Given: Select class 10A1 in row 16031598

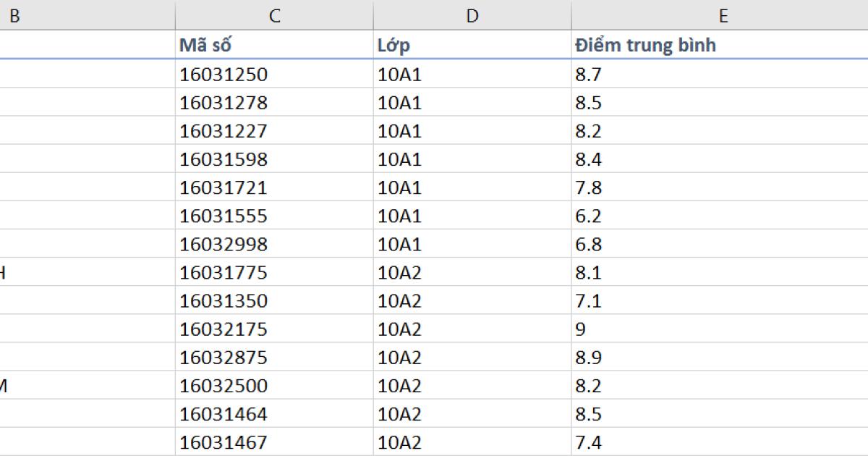Looking at the screenshot, I should click(472, 159).
